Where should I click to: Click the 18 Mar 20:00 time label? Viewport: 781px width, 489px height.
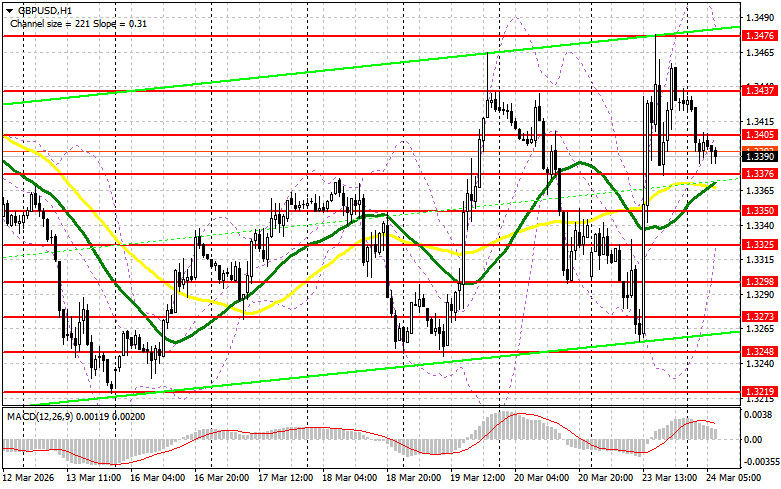413,478
